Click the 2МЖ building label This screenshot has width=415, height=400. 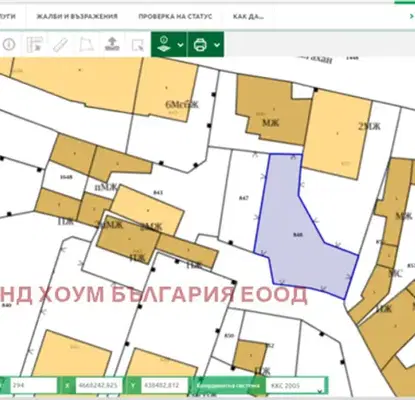coord(369,126)
